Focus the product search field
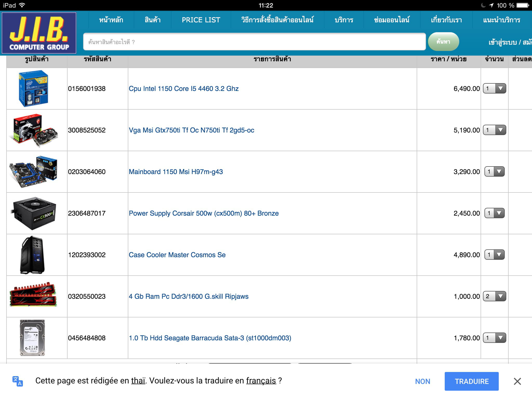 tap(254, 42)
